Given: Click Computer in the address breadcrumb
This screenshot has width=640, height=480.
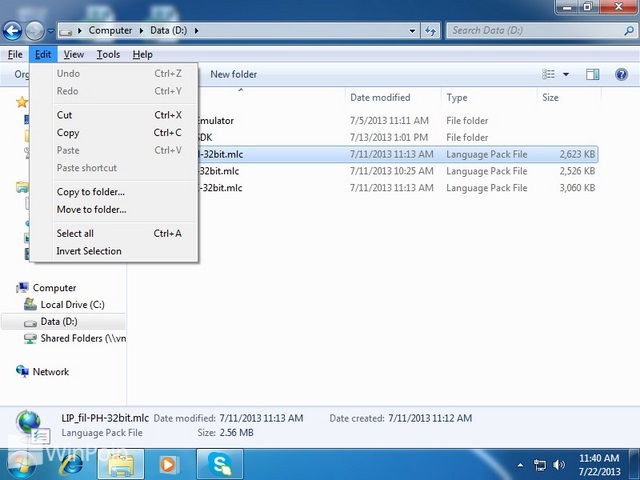Looking at the screenshot, I should tap(110, 31).
